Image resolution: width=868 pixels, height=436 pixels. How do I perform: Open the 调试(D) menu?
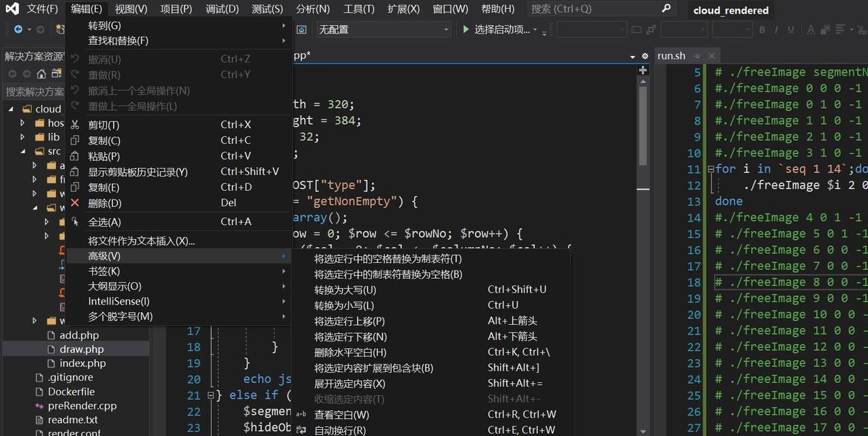222,9
